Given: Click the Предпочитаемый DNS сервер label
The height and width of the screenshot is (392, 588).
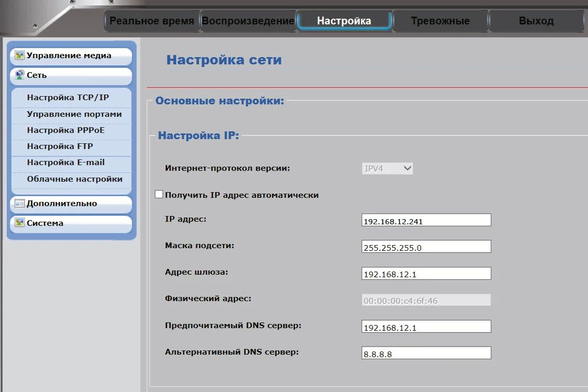Looking at the screenshot, I should point(233,326).
